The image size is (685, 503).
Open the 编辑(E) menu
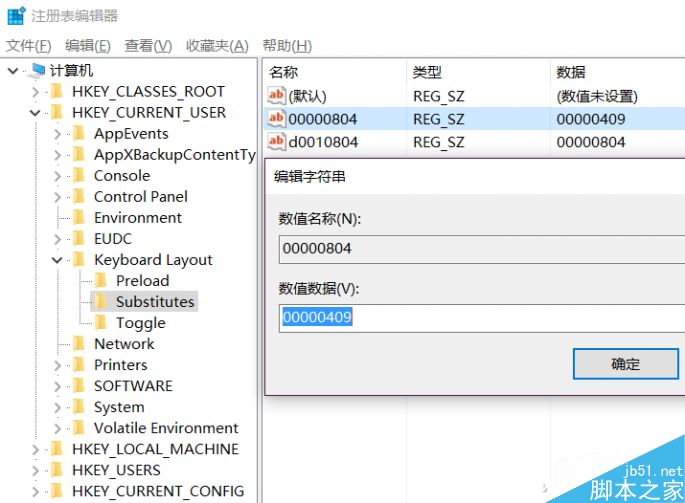point(88,45)
